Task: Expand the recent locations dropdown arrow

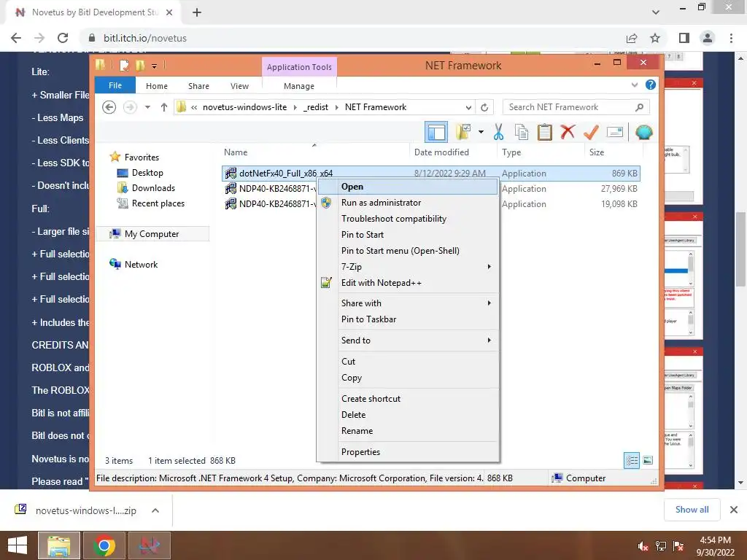Action: coord(147,107)
